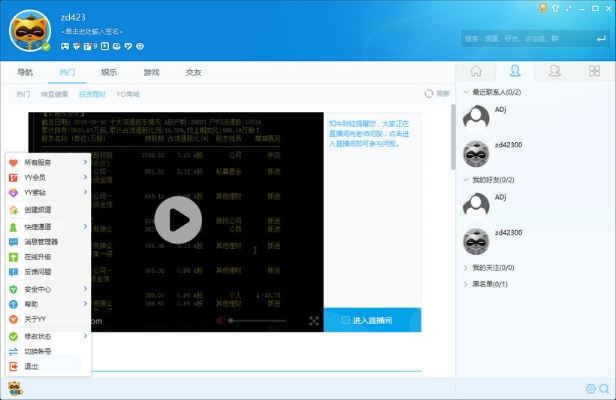This screenshot has width=616, height=400.
Task: Mute the video using the speaker icon
Action: pyautogui.click(x=221, y=321)
